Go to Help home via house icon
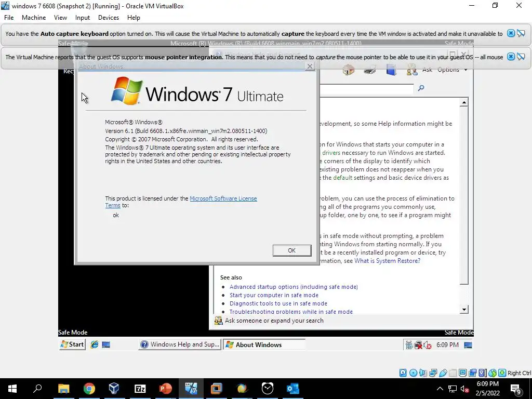The image size is (532, 399). click(x=349, y=70)
